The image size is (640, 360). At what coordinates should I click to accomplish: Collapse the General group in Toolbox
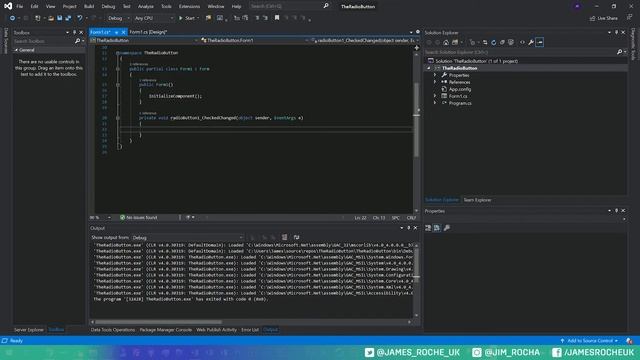click(x=16, y=50)
